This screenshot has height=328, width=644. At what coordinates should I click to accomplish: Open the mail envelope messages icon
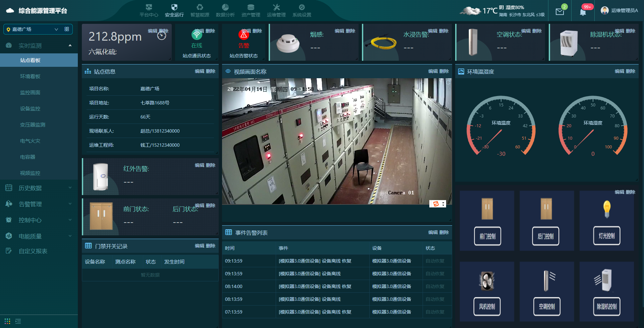click(x=560, y=12)
